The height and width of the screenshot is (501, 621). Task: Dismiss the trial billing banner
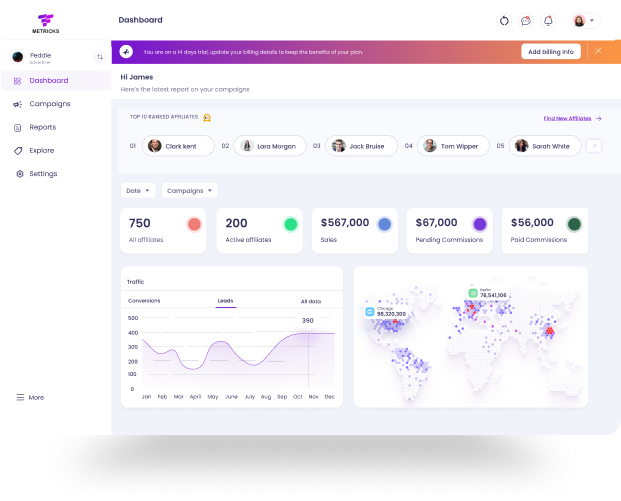click(598, 50)
